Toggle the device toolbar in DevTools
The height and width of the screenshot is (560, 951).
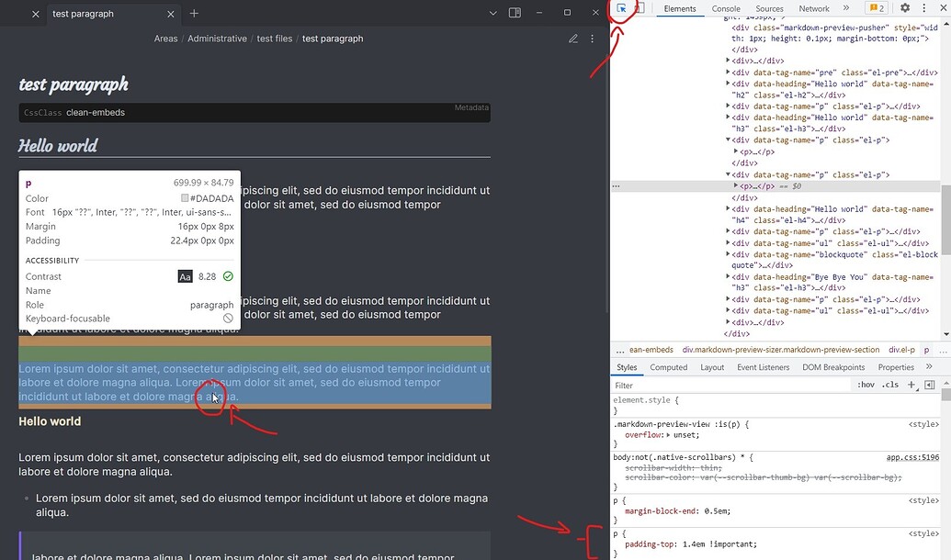coord(640,8)
